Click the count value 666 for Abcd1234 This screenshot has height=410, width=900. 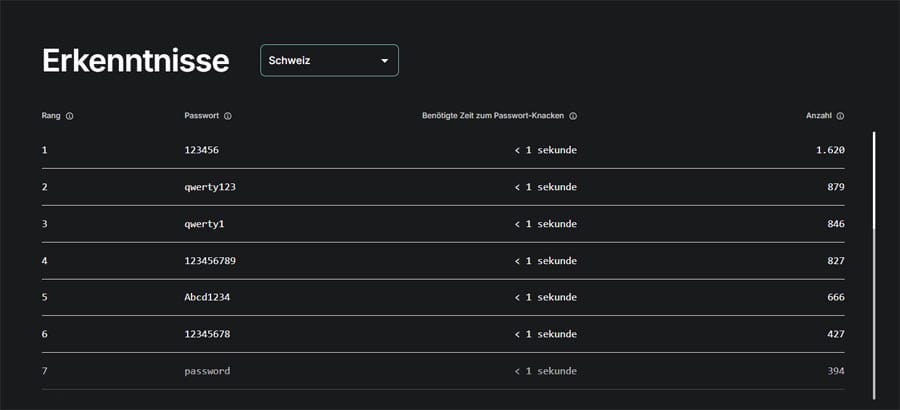(835, 297)
